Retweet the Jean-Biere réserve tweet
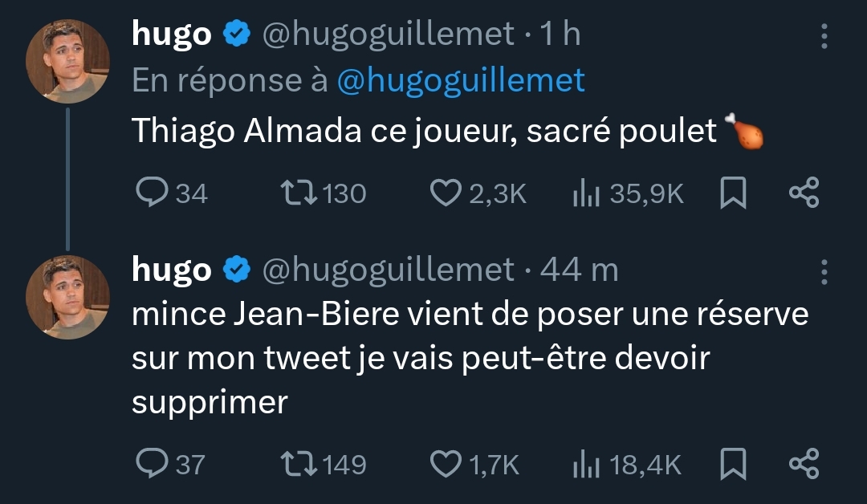 click(324, 463)
